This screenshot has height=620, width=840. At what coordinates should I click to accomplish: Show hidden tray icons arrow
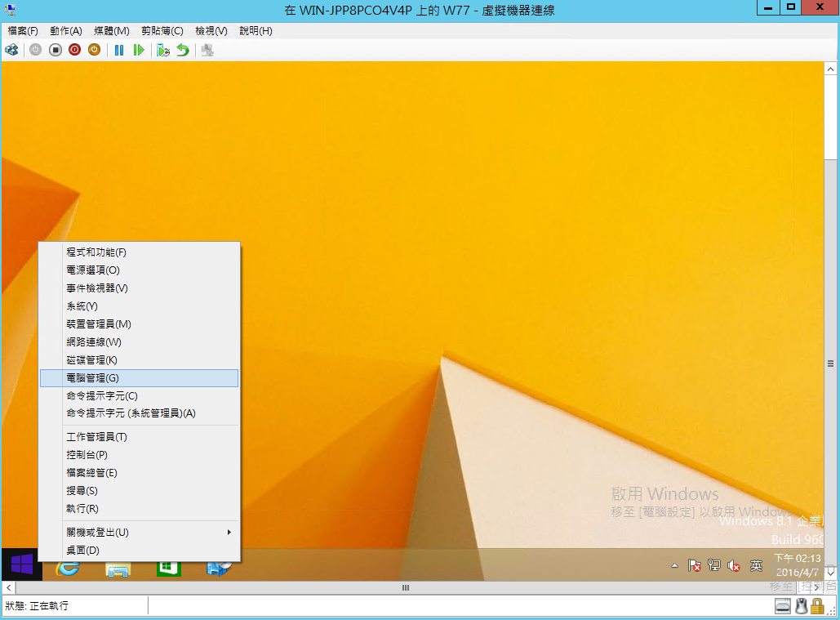[x=674, y=565]
